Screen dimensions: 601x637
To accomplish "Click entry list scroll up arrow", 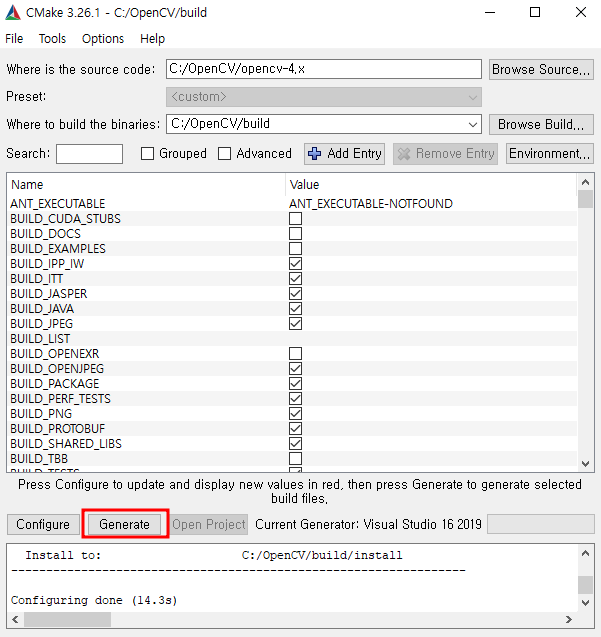I will (x=586, y=182).
